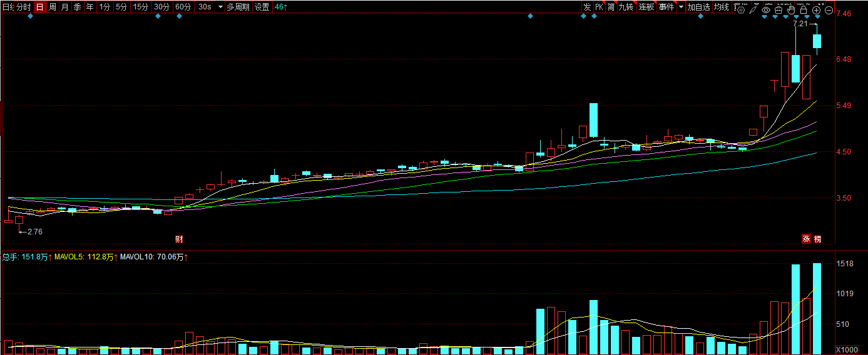Open the toolbox icon
868x355 pixels.
(x=779, y=10)
